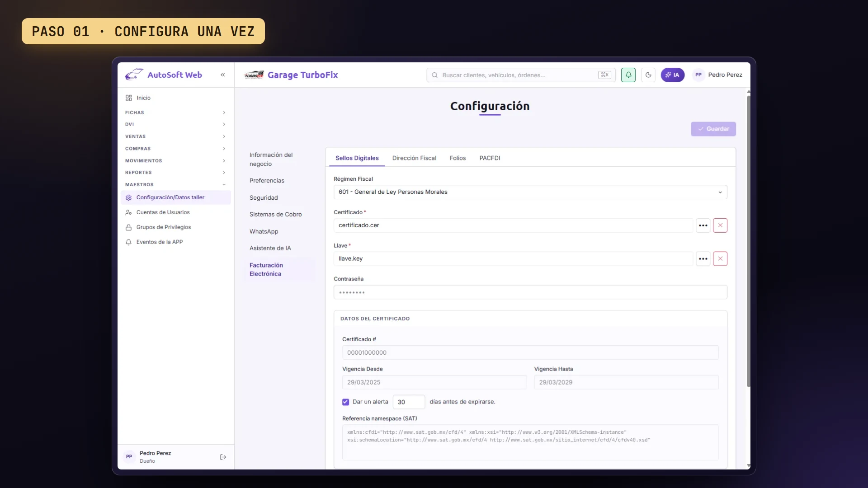This screenshot has height=488, width=868.
Task: Collapse the sidebar with double-chevron icon
Action: (223, 75)
